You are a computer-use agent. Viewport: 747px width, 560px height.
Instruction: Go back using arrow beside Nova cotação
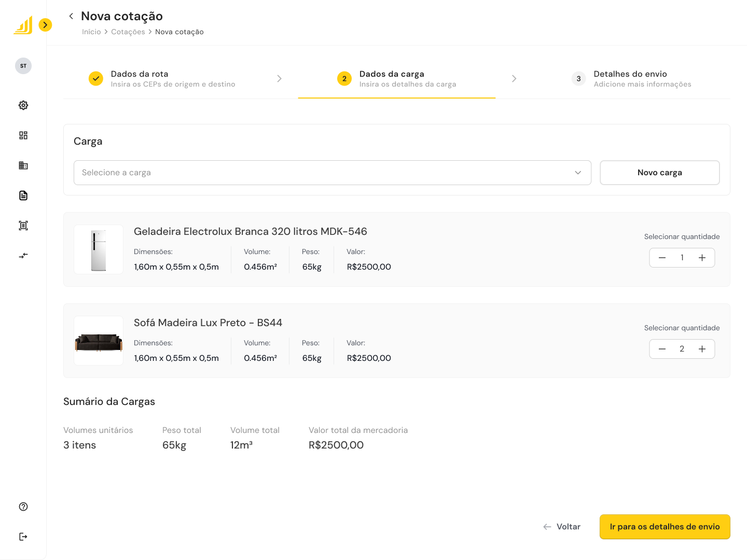(x=71, y=16)
